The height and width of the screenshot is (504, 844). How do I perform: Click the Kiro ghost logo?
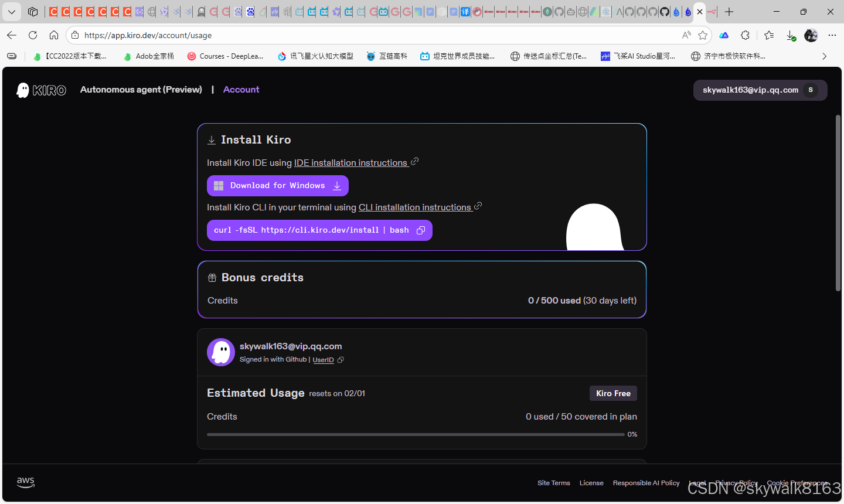click(x=23, y=90)
